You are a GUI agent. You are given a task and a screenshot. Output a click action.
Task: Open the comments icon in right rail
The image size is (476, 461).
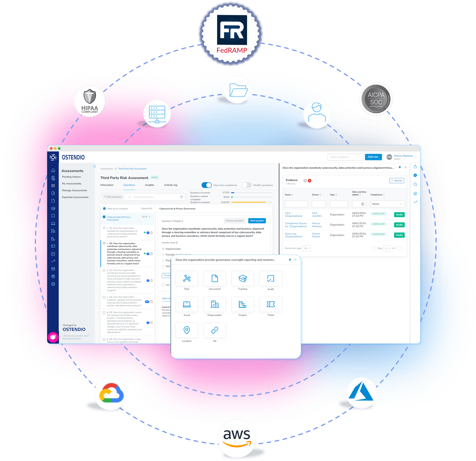415,175
